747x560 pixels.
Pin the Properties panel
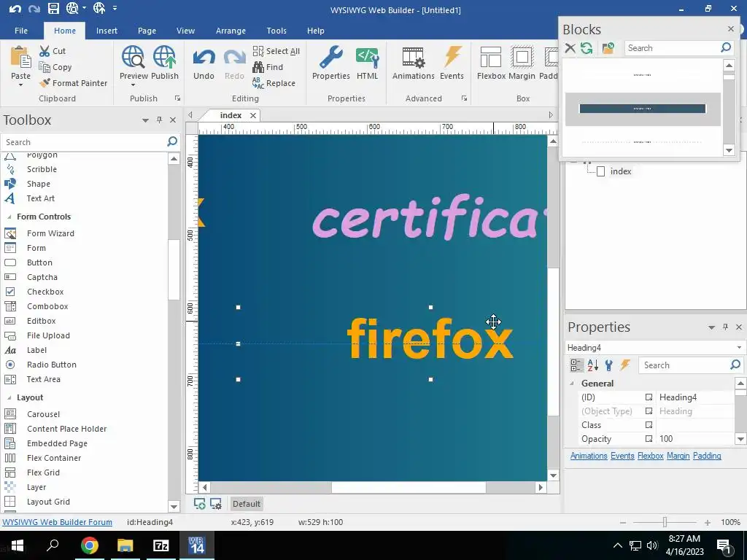(725, 327)
